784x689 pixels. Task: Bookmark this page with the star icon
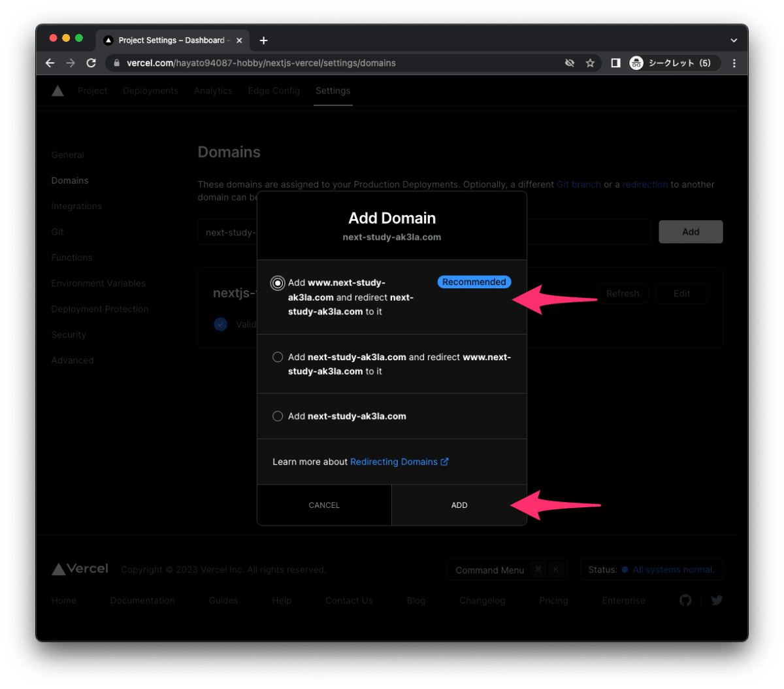pos(590,63)
